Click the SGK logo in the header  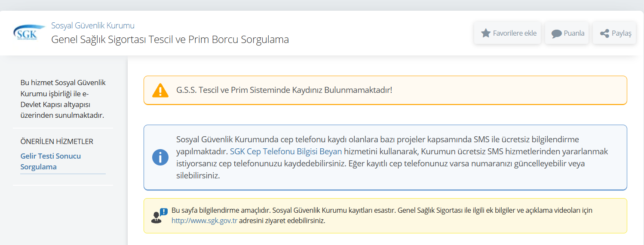point(29,33)
